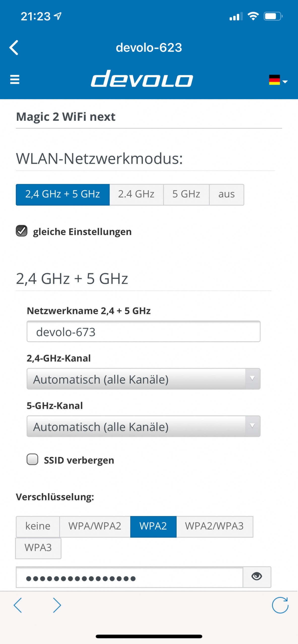Tap the reload page icon
The height and width of the screenshot is (644, 298).
coord(280,605)
